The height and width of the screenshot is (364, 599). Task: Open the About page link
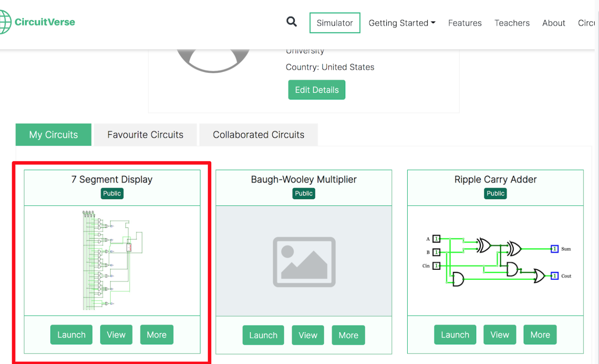point(554,23)
